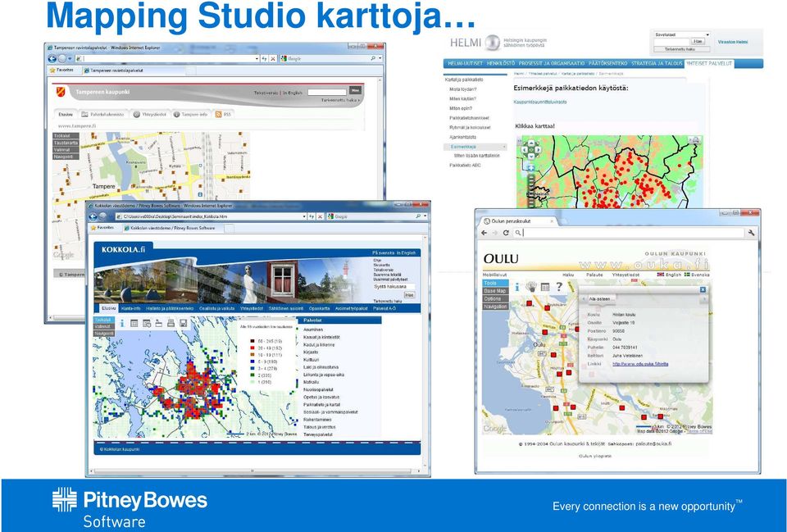The width and height of the screenshot is (787, 532).
Task: Expand the Base Map panel on the Oulu map
Action: [x=495, y=291]
